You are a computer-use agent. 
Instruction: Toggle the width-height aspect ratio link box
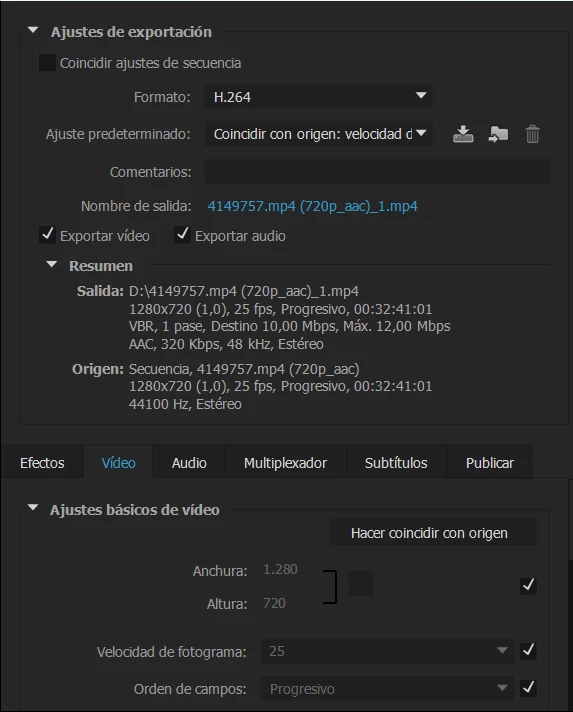(361, 584)
